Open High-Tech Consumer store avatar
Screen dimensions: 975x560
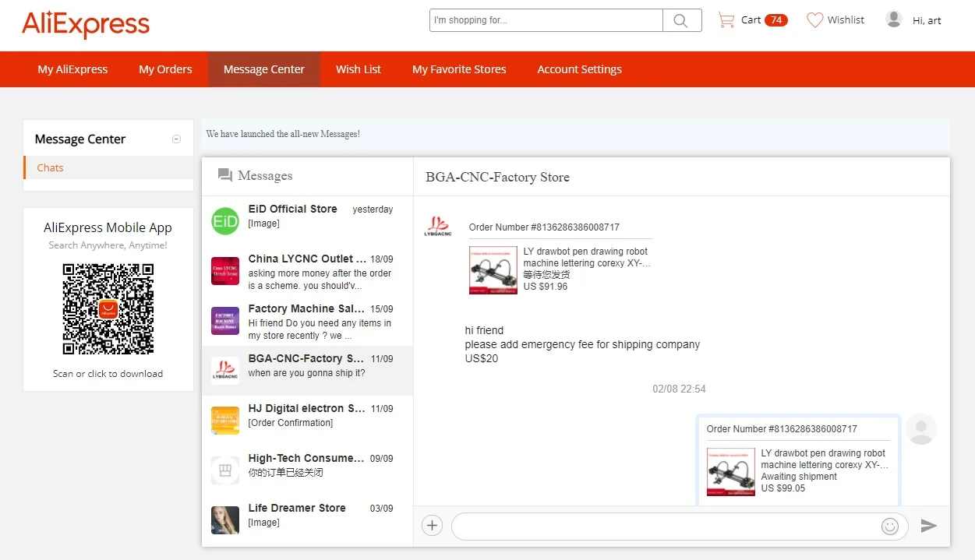pyautogui.click(x=225, y=470)
